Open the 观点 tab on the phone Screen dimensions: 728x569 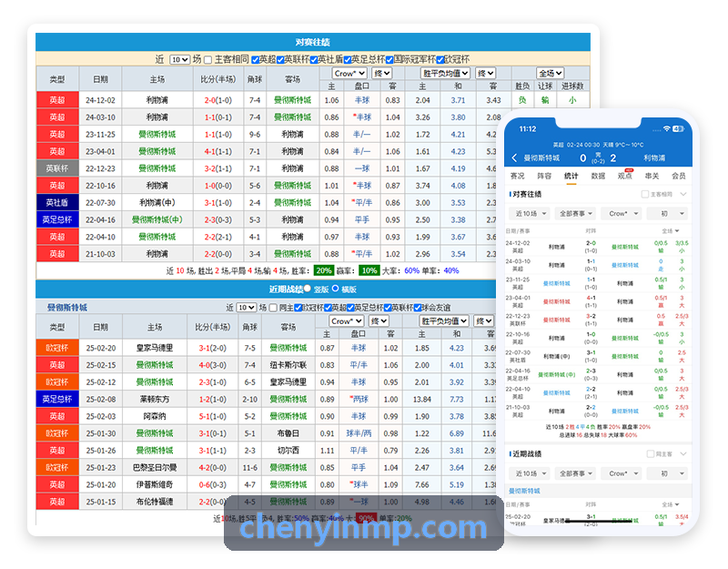tap(624, 176)
